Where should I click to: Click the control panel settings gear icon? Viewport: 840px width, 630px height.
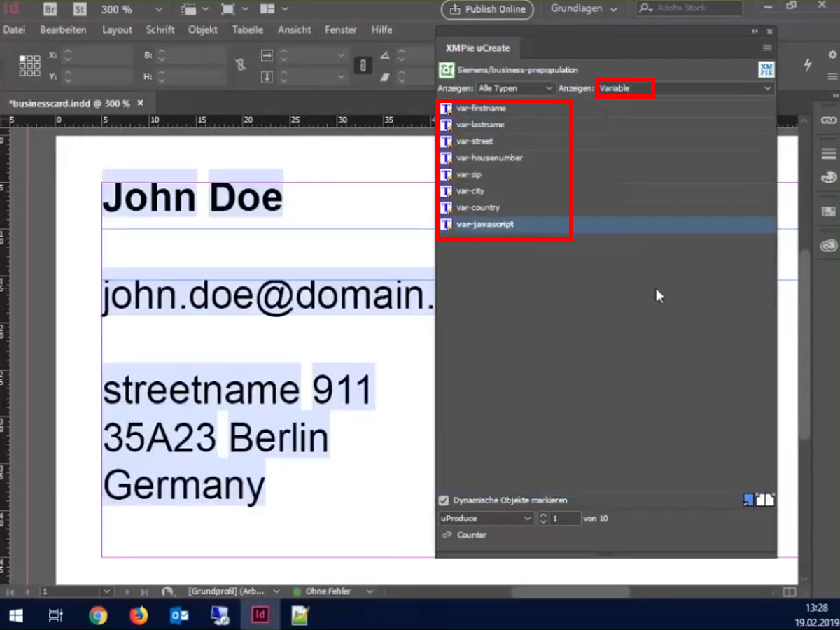pyautogui.click(x=832, y=55)
